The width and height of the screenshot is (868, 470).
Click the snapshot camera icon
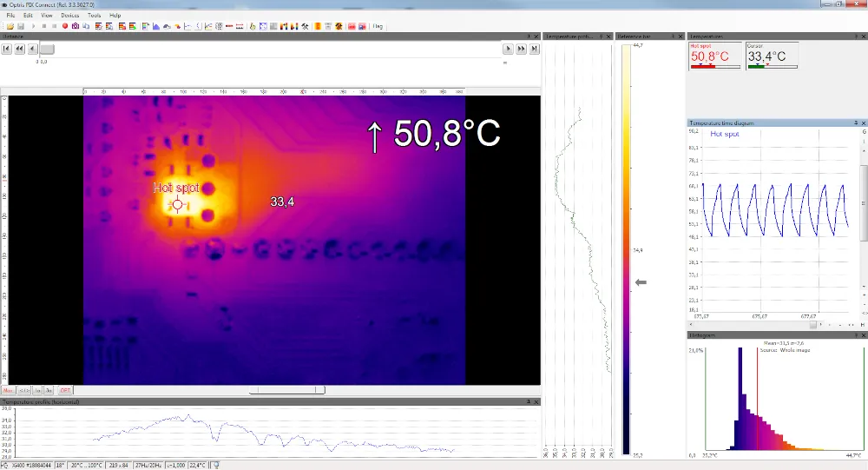[x=75, y=26]
